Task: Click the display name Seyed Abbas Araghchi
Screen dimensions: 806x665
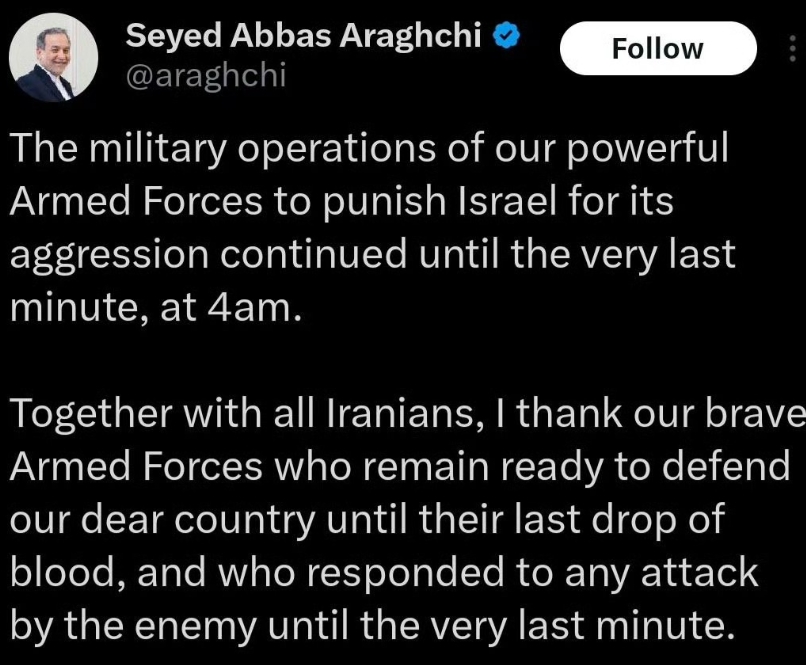Action: 303,36
